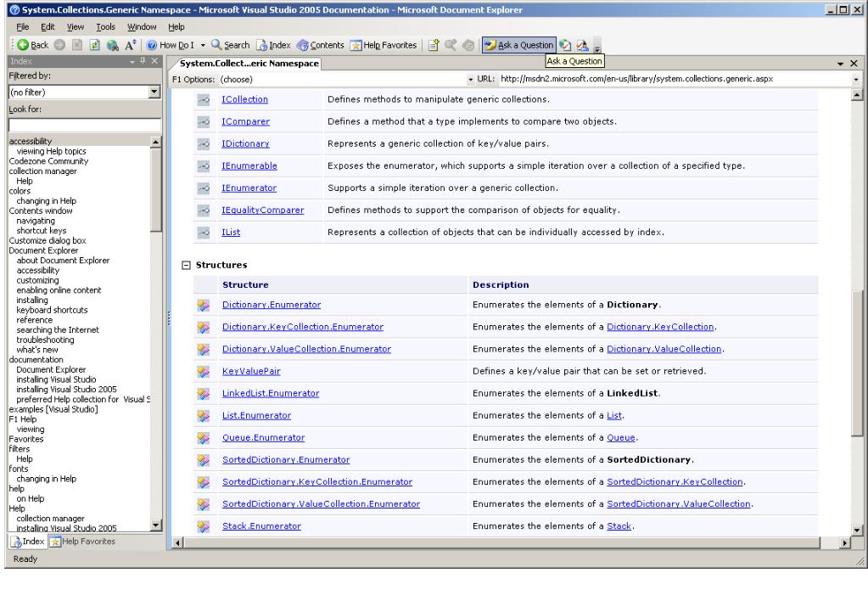Click the interface icon beside IList
The width and height of the screenshot is (868, 601).
click(204, 233)
